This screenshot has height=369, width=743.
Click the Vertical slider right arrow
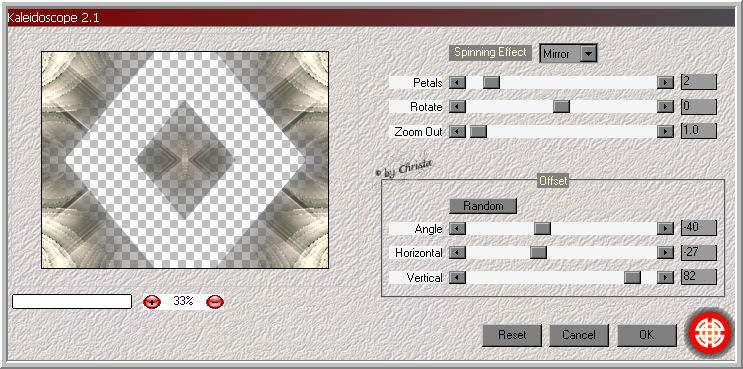(x=665, y=278)
